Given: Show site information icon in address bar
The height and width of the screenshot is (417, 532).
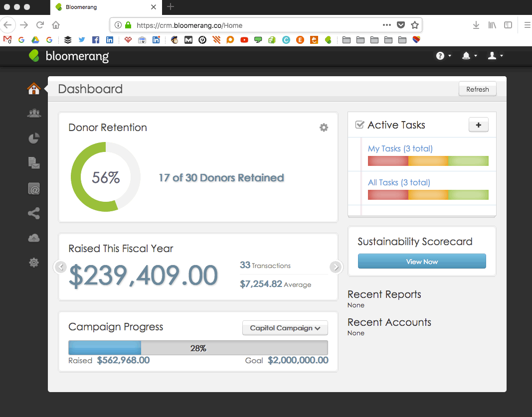Looking at the screenshot, I should pyautogui.click(x=118, y=25).
